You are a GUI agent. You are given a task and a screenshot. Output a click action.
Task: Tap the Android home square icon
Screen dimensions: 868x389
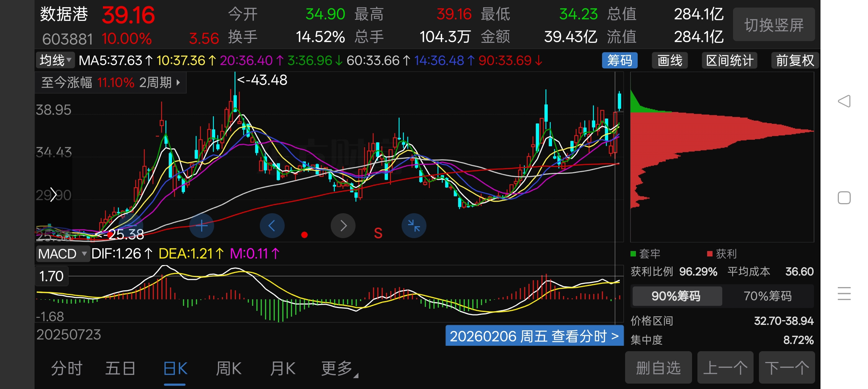[x=844, y=198]
